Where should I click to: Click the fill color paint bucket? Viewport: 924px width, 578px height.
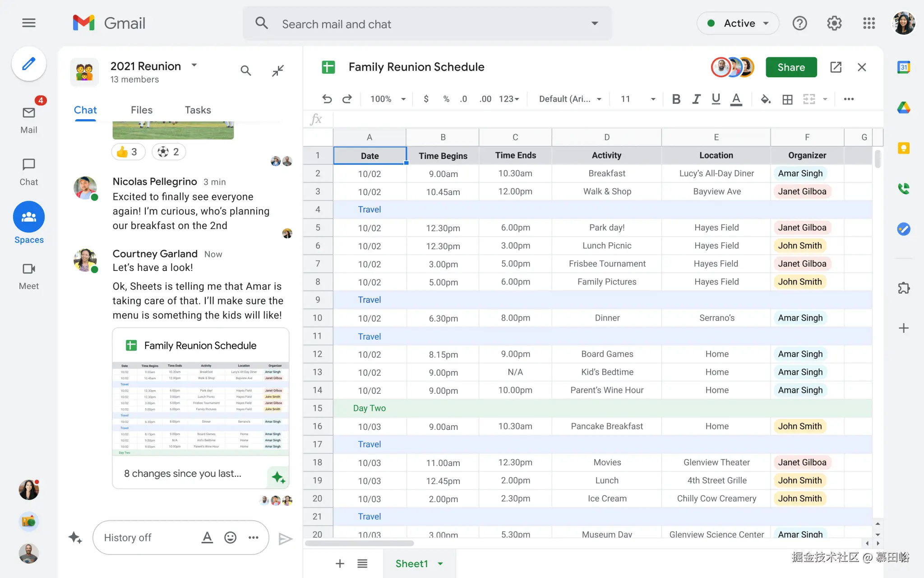click(x=765, y=99)
